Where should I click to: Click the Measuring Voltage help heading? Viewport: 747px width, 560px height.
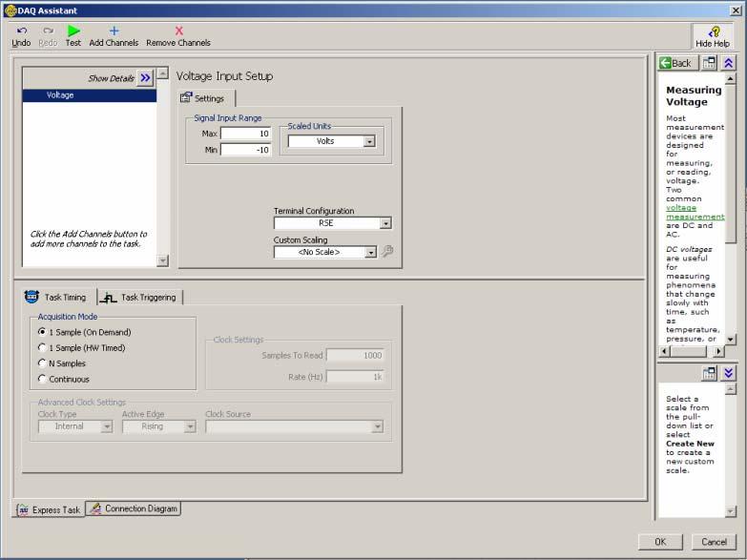(694, 95)
